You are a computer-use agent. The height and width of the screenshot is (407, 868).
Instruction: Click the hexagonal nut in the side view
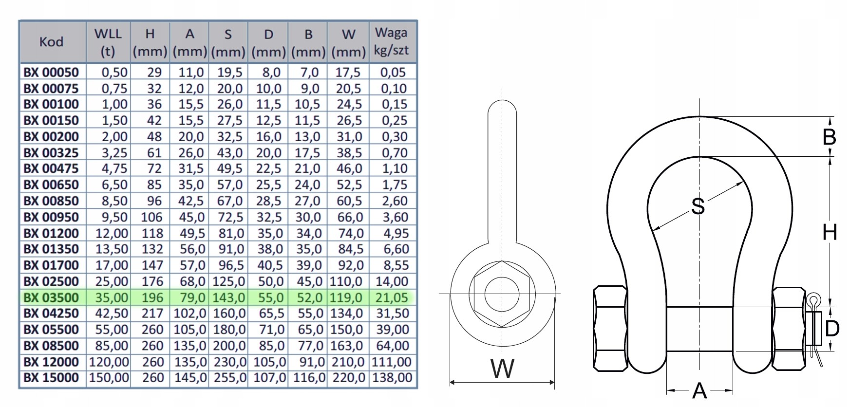tap(502, 294)
